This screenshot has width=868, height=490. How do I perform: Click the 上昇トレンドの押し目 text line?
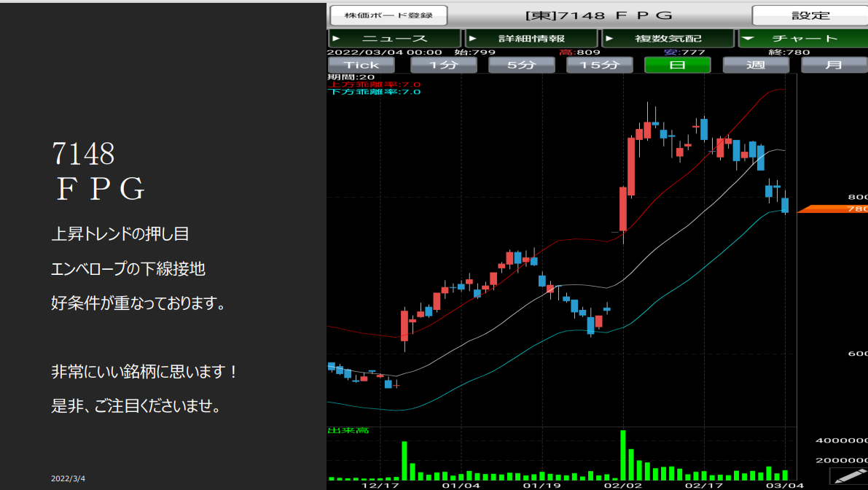(x=120, y=234)
